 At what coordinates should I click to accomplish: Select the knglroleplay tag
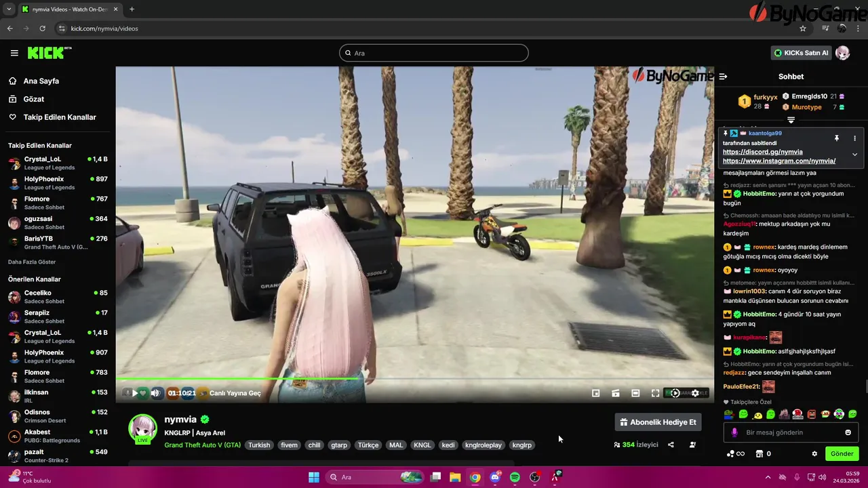tap(484, 445)
